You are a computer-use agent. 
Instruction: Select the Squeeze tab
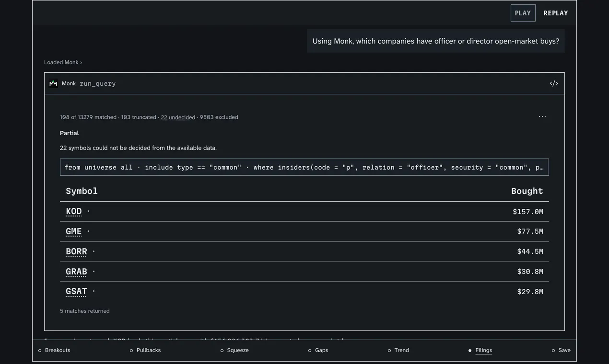234,351
